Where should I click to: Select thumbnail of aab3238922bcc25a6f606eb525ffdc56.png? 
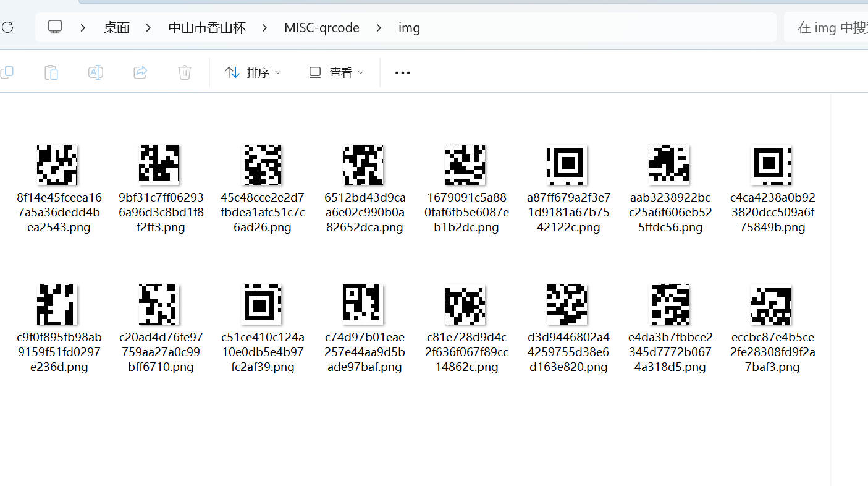pos(669,164)
